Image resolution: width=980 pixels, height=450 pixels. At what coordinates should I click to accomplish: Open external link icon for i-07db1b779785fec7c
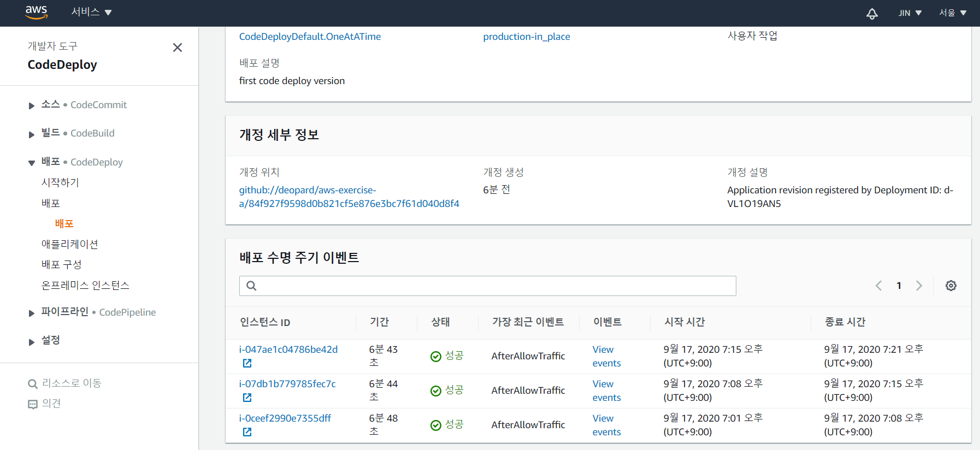click(x=247, y=398)
